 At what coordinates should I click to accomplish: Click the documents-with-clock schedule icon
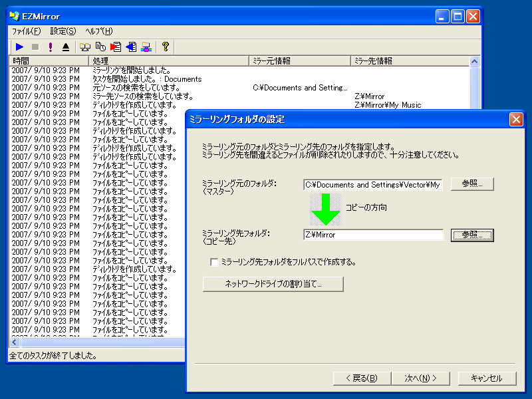point(100,47)
